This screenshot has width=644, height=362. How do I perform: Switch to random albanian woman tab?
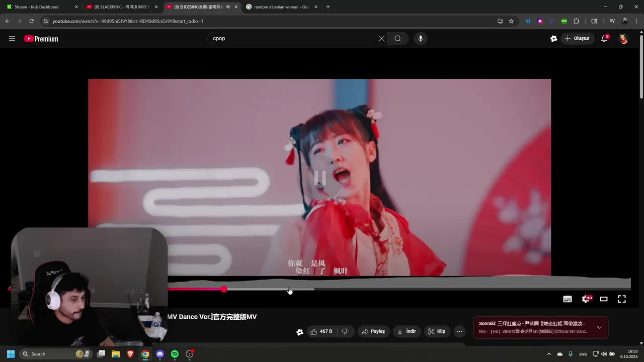pyautogui.click(x=282, y=7)
